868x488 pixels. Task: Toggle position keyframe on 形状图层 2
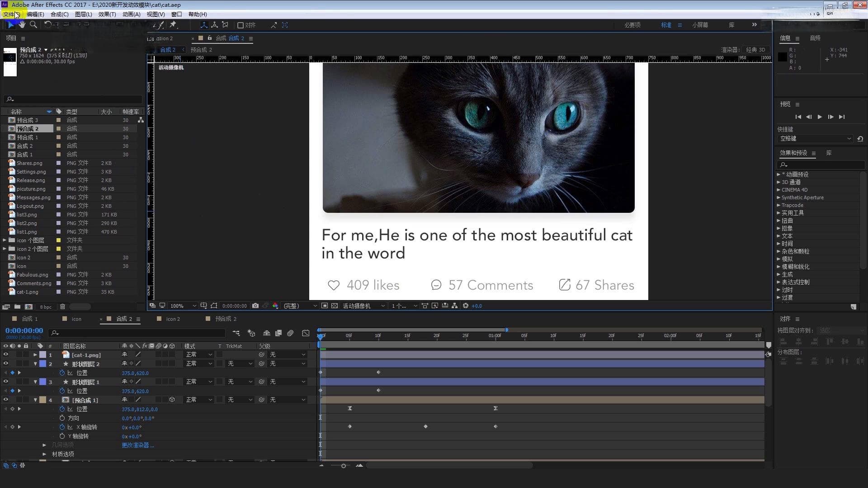[x=12, y=373]
